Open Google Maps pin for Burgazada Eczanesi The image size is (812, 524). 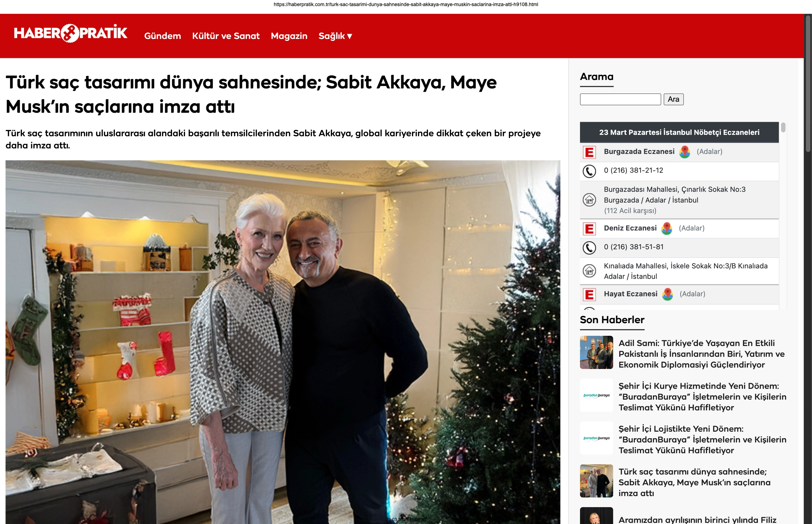pos(684,152)
